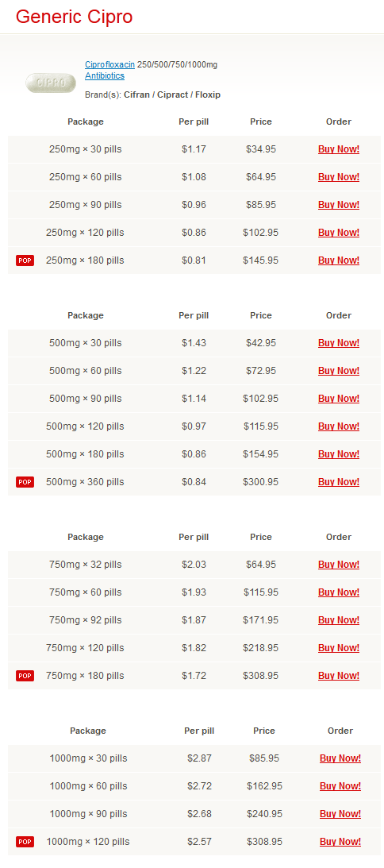Click the Generic Cipro page heading
Viewport: 384px width, 868px height.
74,17
